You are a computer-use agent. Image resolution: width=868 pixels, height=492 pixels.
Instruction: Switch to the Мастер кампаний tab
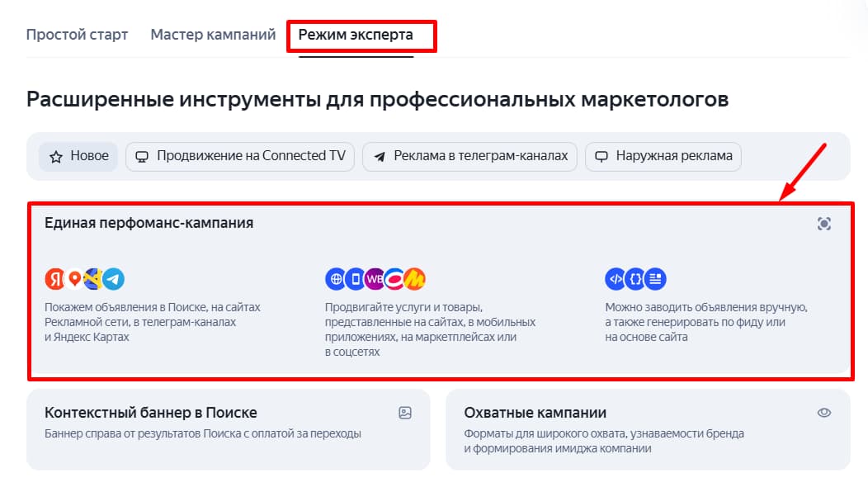(x=213, y=35)
